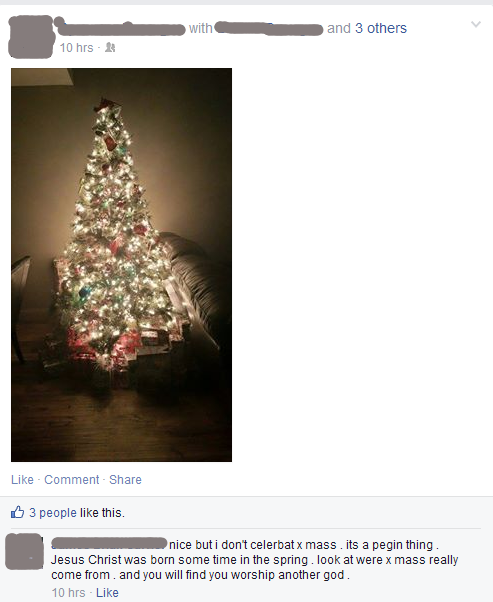Click the comment's '10 hrs' timestamp
493x602 pixels.
click(68, 592)
